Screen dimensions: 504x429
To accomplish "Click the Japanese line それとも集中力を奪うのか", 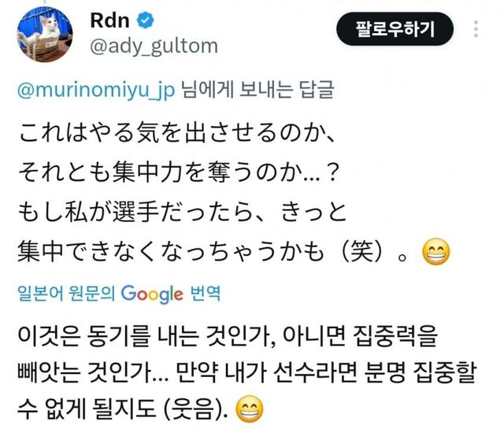I will 178,173.
